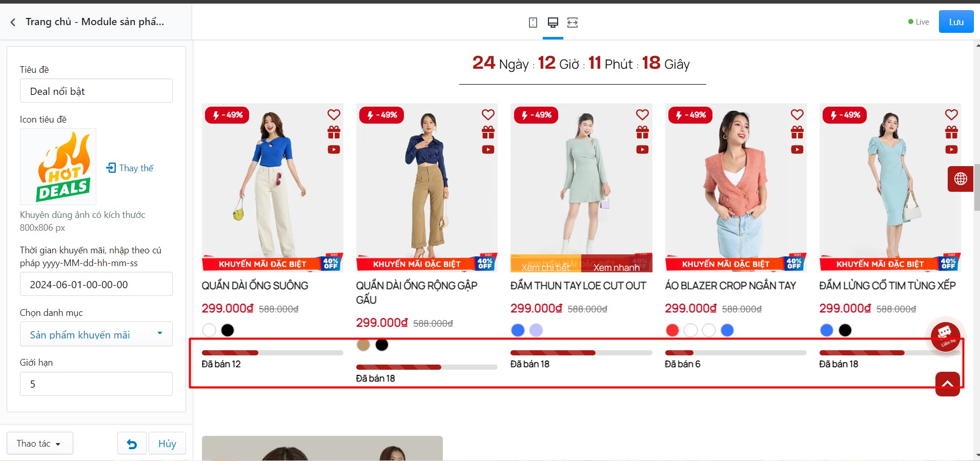Click the Hot Deals icon thumbnail
This screenshot has height=461, width=980.
coord(58,167)
